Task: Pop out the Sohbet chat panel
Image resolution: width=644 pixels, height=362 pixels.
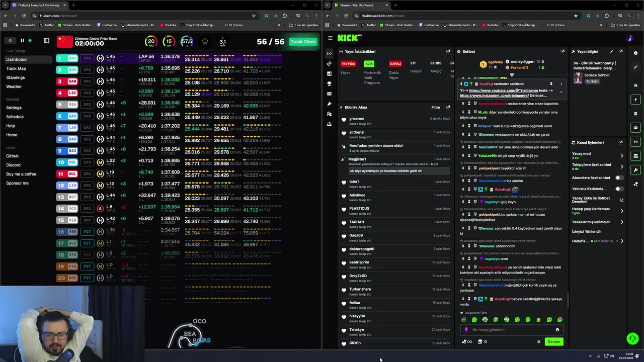Action: (x=562, y=51)
